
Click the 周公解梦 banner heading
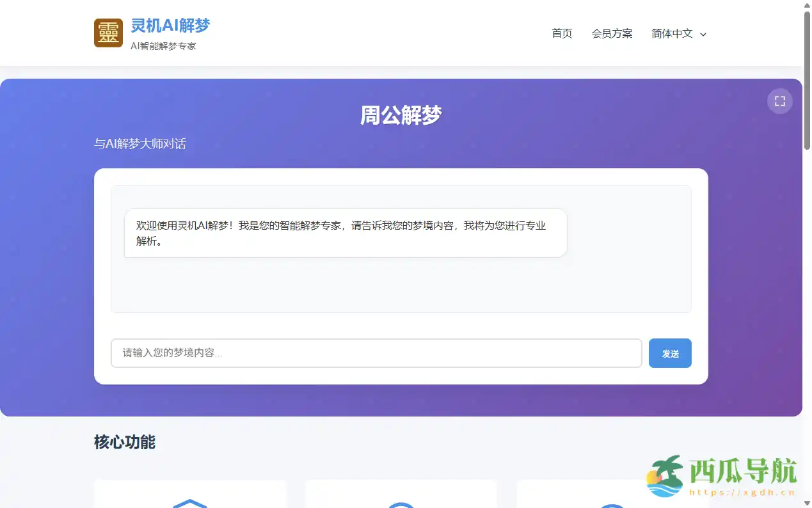(x=401, y=115)
